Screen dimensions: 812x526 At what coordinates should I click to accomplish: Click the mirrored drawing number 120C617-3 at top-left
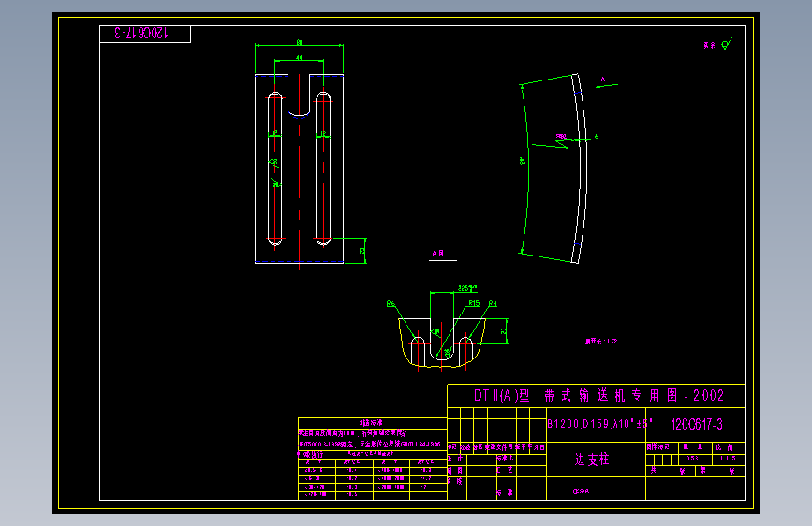point(140,33)
